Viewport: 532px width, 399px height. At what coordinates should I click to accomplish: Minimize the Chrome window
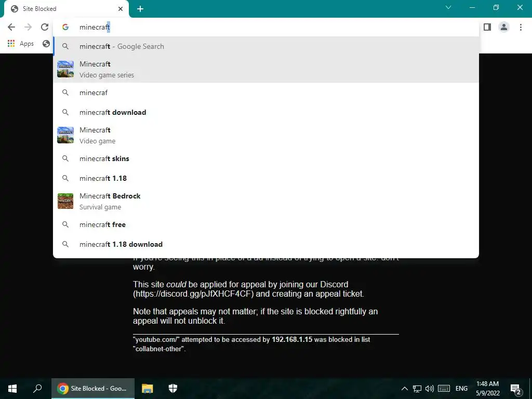click(472, 7)
